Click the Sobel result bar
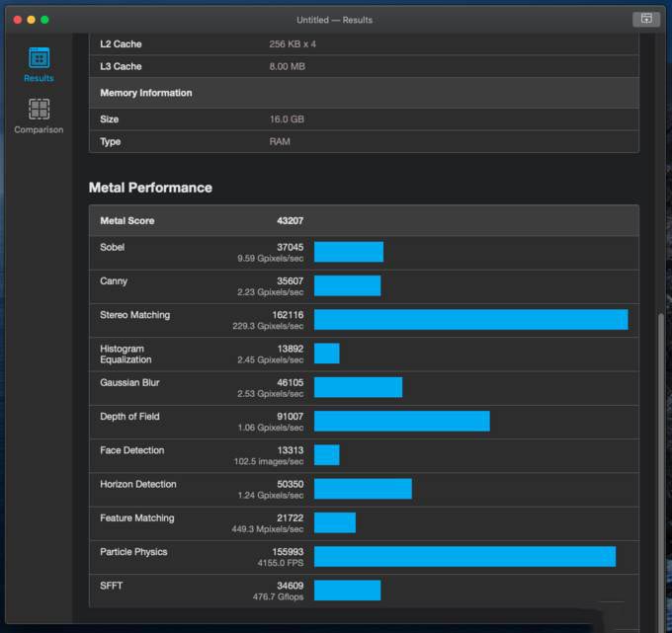The image size is (672, 633). [x=349, y=252]
